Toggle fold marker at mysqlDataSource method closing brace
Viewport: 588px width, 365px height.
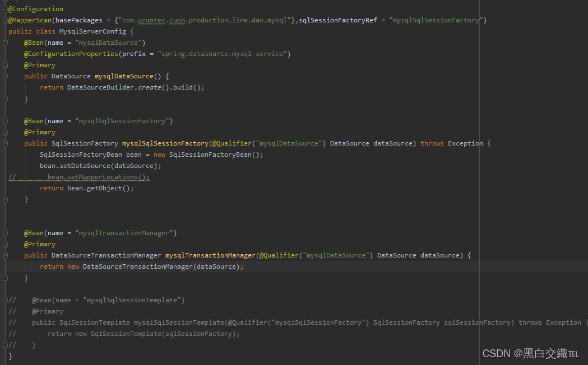coord(5,99)
